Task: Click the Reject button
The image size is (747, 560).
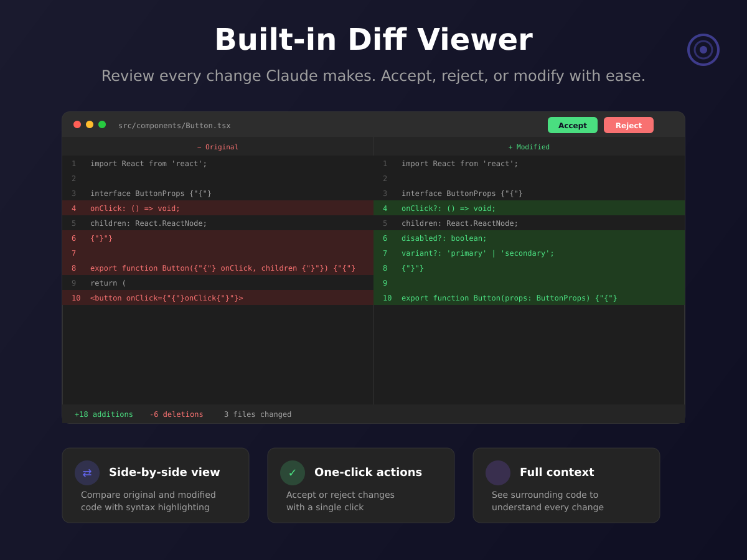Action: pos(628,125)
